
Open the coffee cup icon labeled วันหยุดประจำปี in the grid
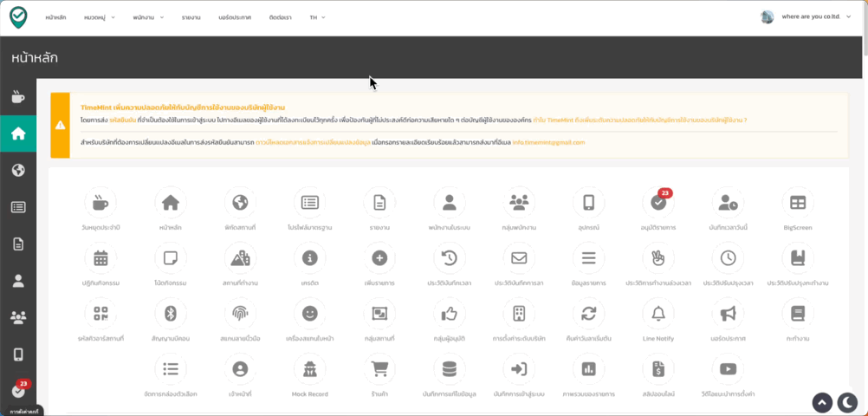(100, 203)
